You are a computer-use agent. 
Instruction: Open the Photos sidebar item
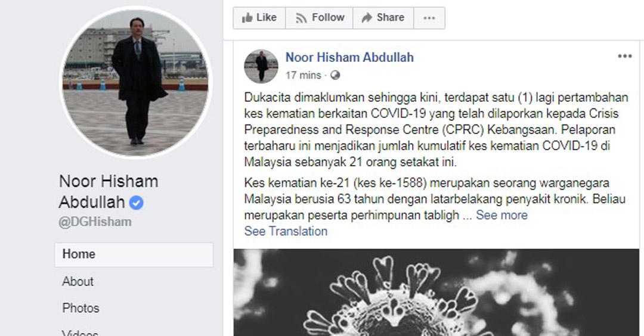pyautogui.click(x=80, y=308)
